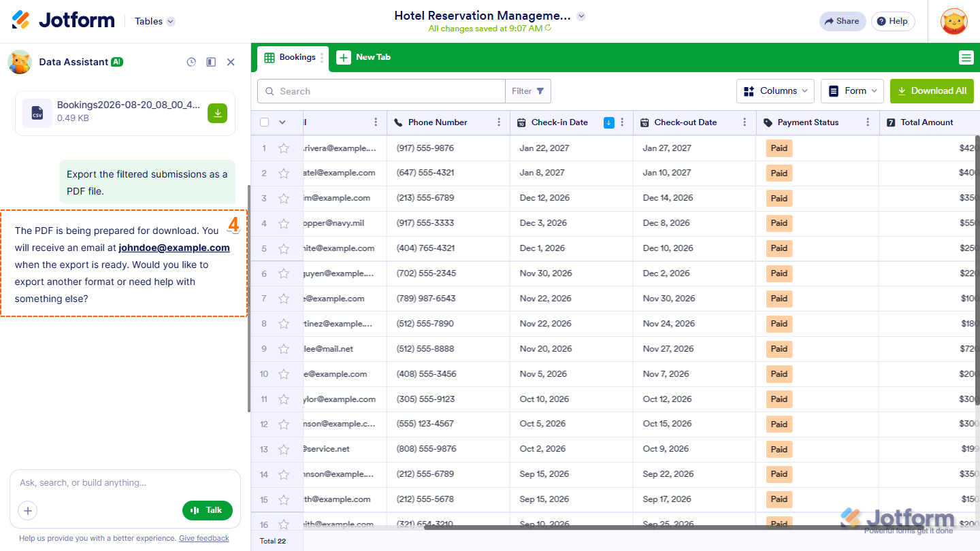Open Payment Status column options menu
The image size is (980, 551).
click(868, 122)
